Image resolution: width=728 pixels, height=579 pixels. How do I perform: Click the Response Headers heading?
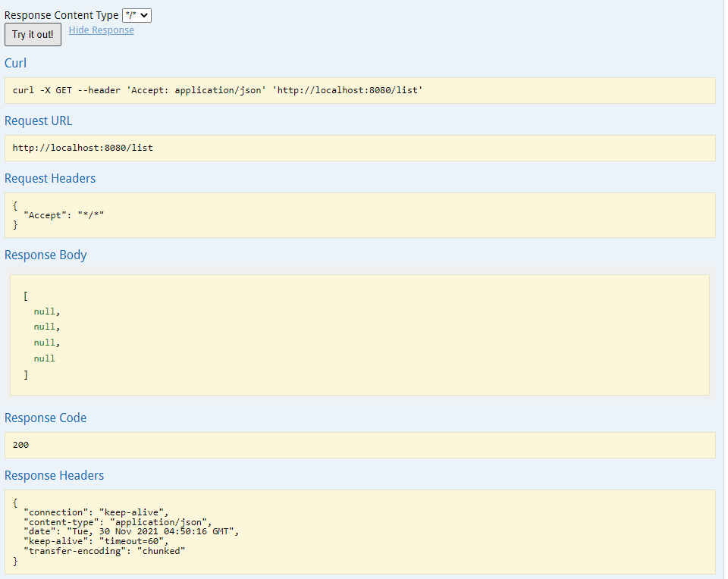[x=55, y=475]
